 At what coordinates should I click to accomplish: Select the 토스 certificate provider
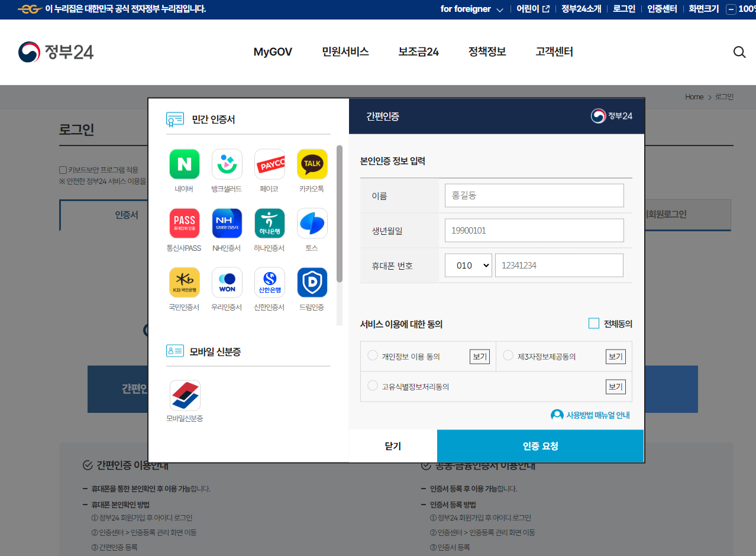pos(312,223)
